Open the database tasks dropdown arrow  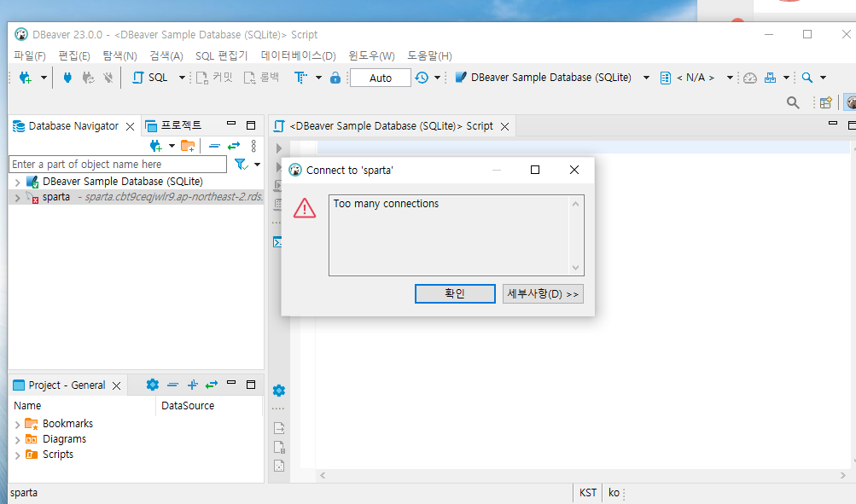tap(787, 78)
